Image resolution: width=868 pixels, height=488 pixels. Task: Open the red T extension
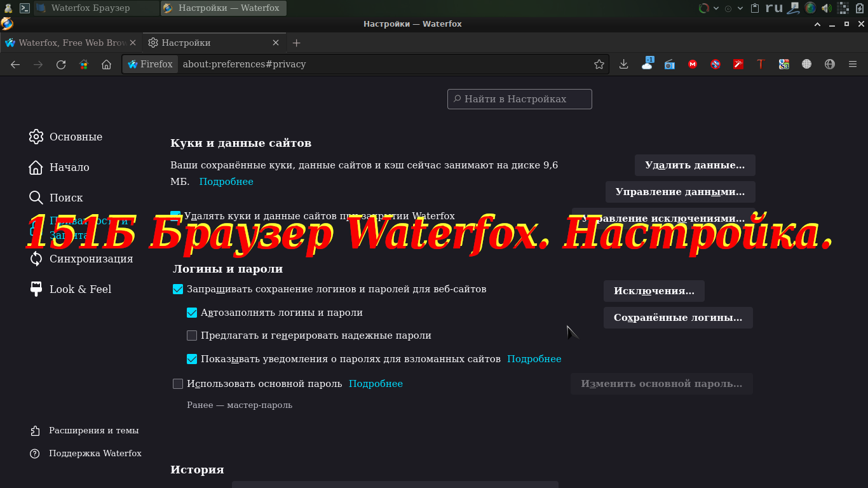761,64
